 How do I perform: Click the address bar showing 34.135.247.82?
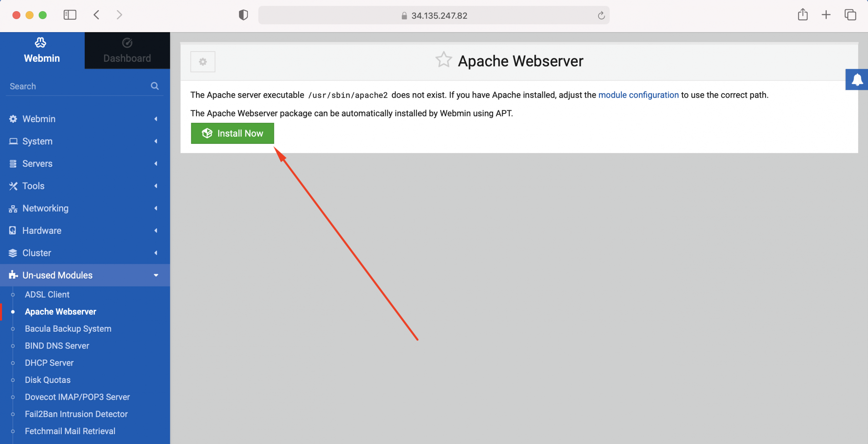pyautogui.click(x=434, y=15)
